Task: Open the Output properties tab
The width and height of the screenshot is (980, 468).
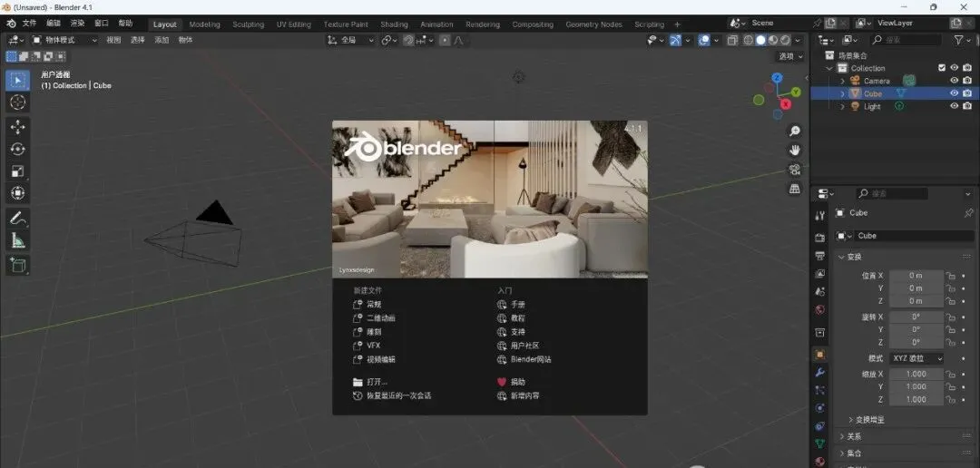Action: [x=820, y=256]
